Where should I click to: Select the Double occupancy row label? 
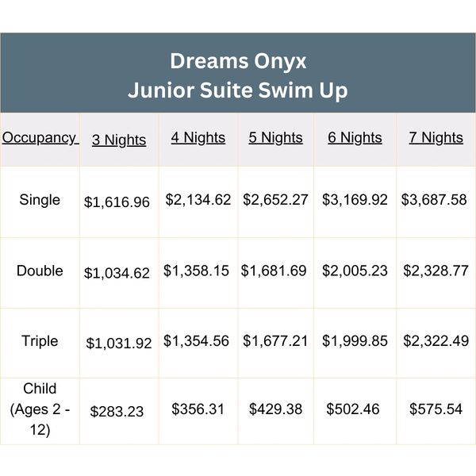tap(40, 271)
